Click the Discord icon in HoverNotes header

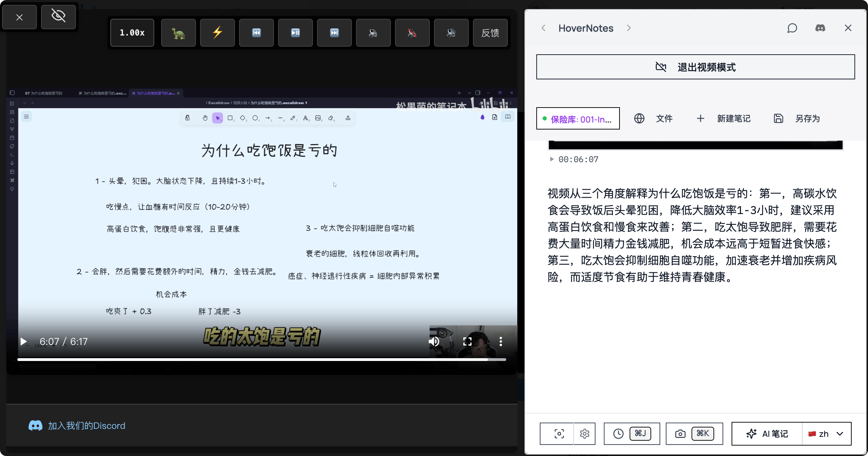click(x=820, y=28)
